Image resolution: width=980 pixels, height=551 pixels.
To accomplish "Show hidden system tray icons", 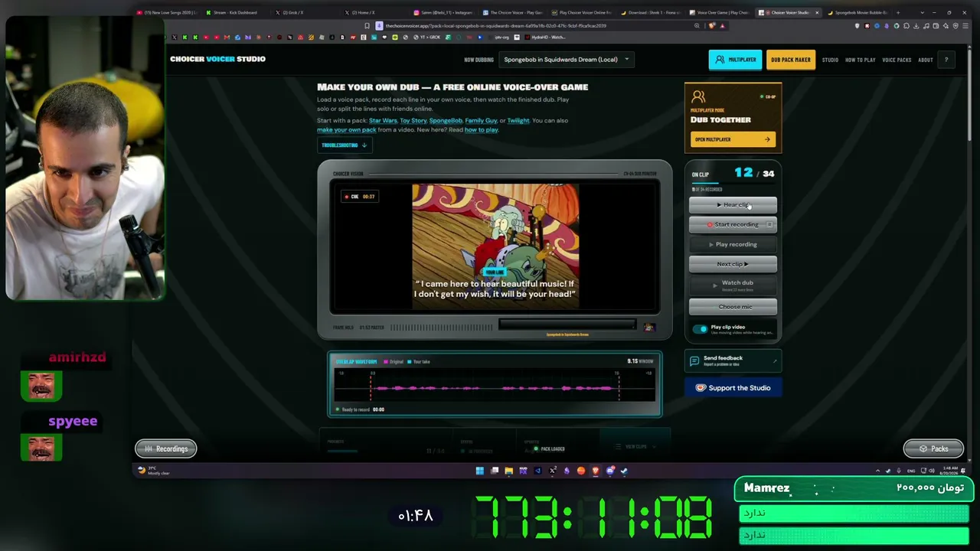I will tap(877, 471).
